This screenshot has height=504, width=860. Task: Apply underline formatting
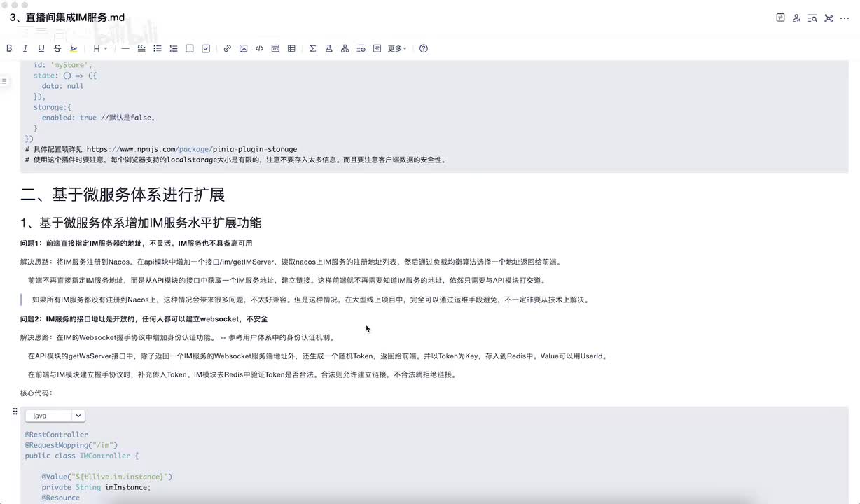[41, 48]
